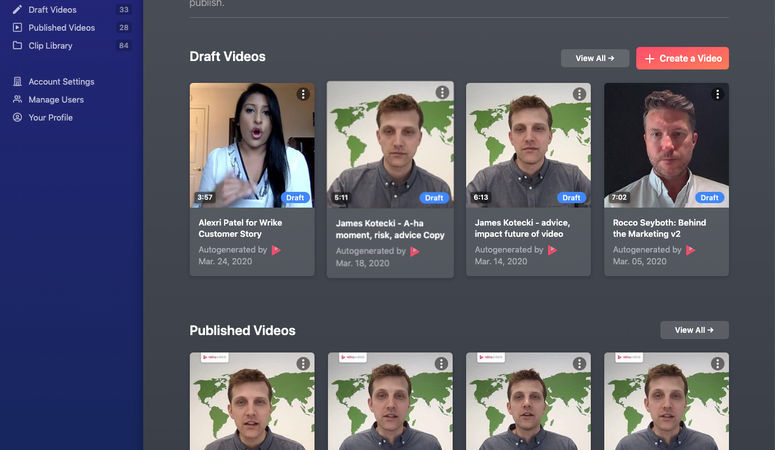Image resolution: width=775 pixels, height=450 pixels.
Task: Click the people icon beside Manage Users
Action: 17,99
